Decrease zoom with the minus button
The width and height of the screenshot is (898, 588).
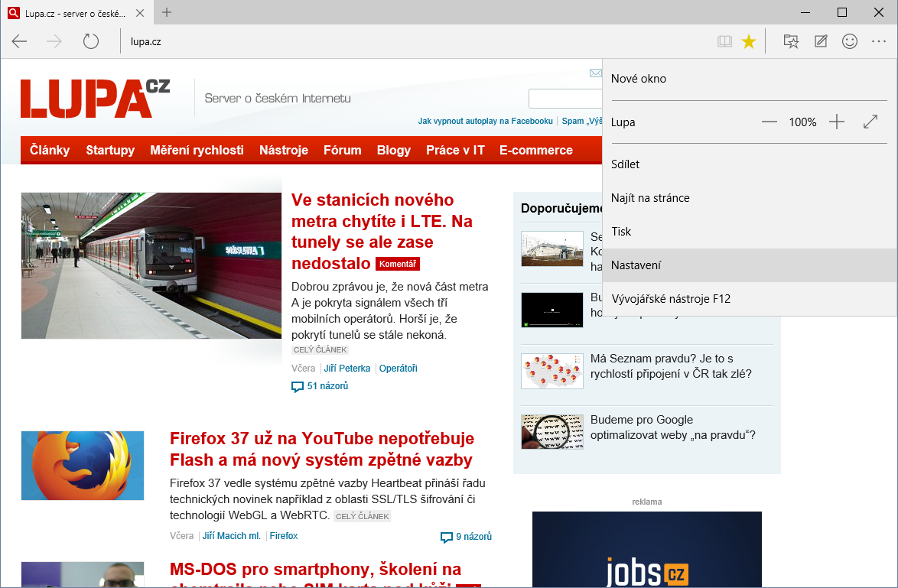point(769,122)
